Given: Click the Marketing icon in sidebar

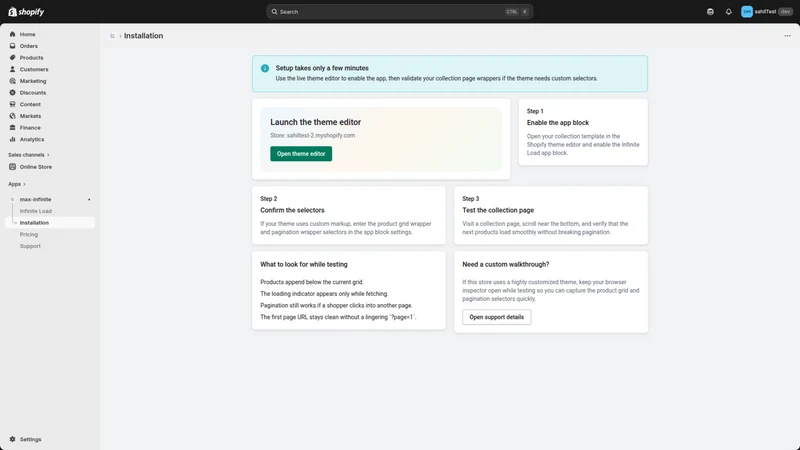Looking at the screenshot, I should 12,81.
